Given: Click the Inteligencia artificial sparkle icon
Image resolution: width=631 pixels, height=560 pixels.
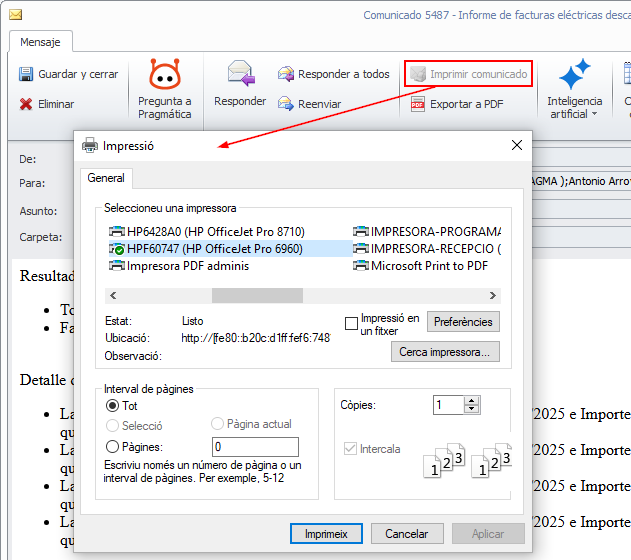Looking at the screenshot, I should coord(574,74).
